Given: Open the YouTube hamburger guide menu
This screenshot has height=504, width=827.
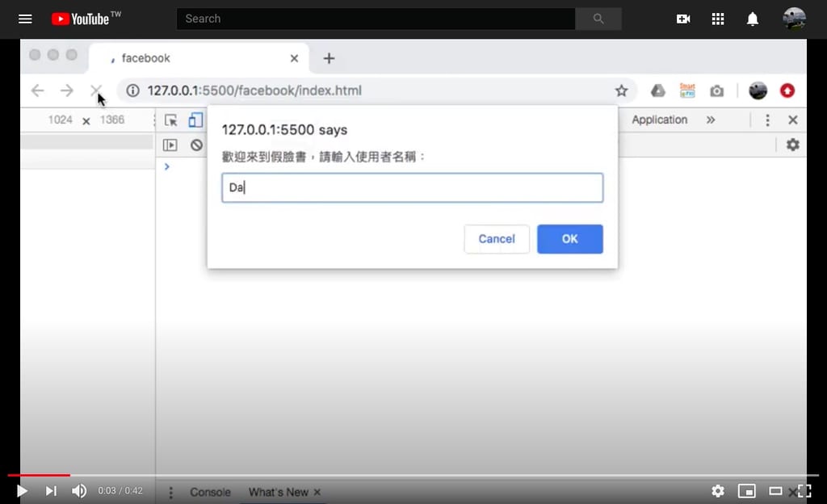Looking at the screenshot, I should pyautogui.click(x=25, y=19).
